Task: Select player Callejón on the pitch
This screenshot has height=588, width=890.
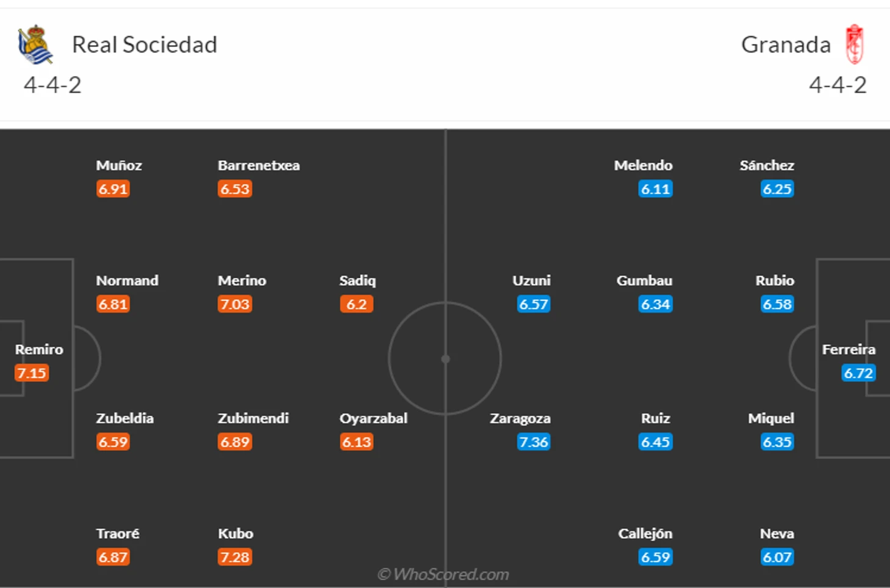Action: (645, 533)
